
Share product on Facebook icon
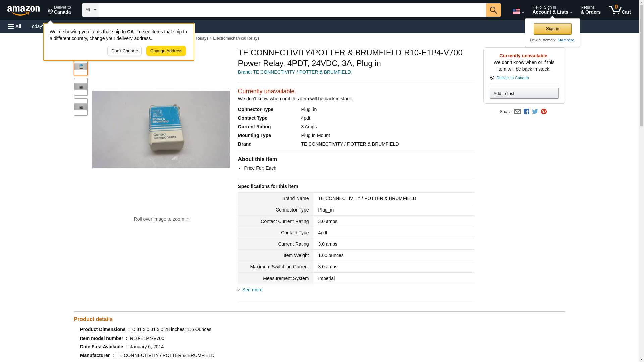pyautogui.click(x=526, y=112)
